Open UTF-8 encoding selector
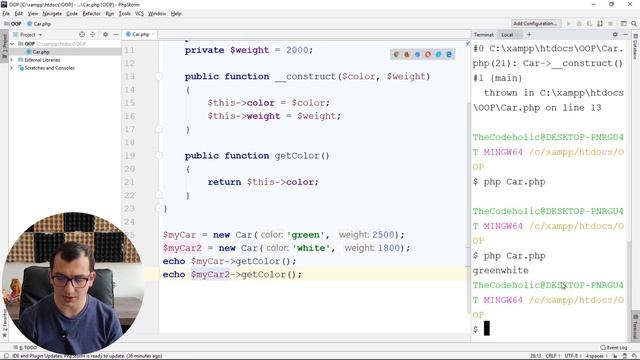The image size is (640, 360). tap(572, 356)
